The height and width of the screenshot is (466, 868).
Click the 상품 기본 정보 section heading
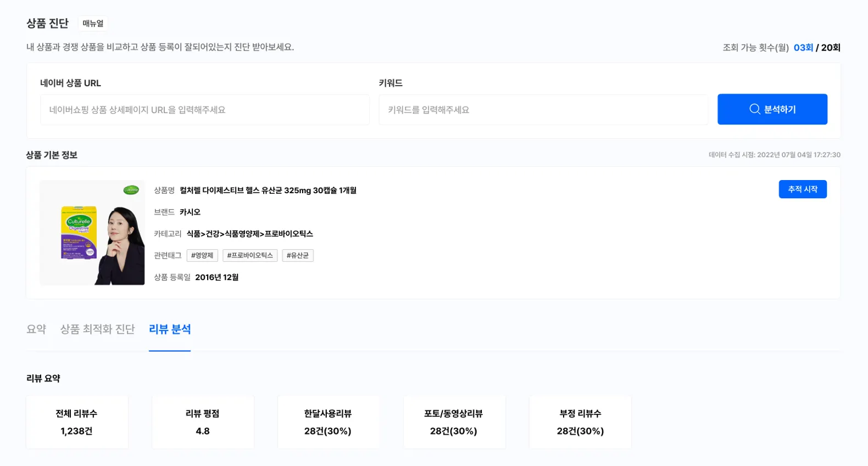pyautogui.click(x=52, y=155)
